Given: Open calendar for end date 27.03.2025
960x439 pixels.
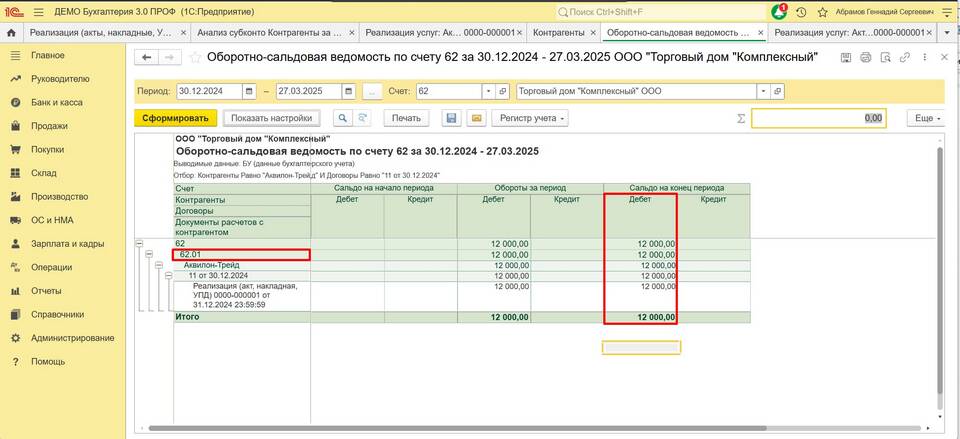Looking at the screenshot, I should tap(348, 91).
